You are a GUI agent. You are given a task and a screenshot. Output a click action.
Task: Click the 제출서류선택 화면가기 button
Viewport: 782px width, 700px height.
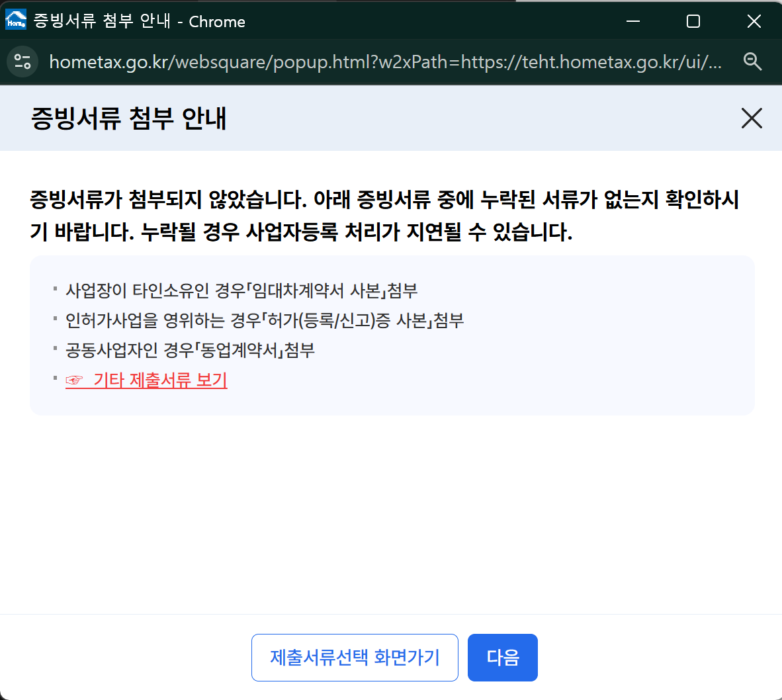355,657
